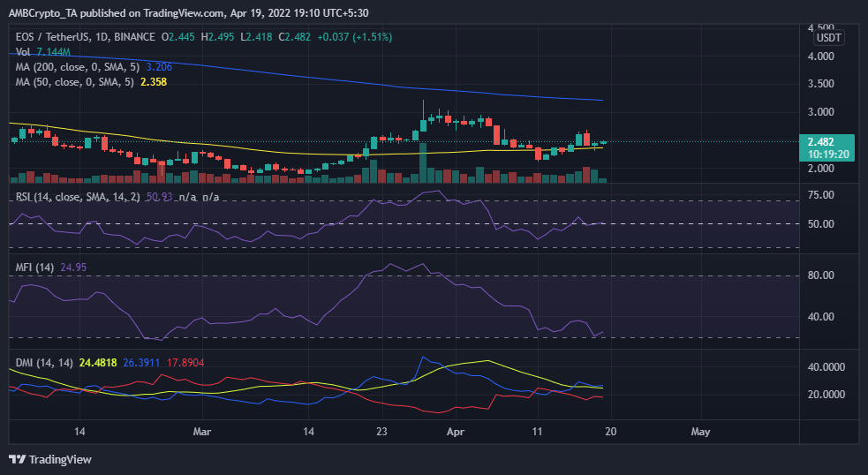Click the Vol indicator label

point(23,52)
